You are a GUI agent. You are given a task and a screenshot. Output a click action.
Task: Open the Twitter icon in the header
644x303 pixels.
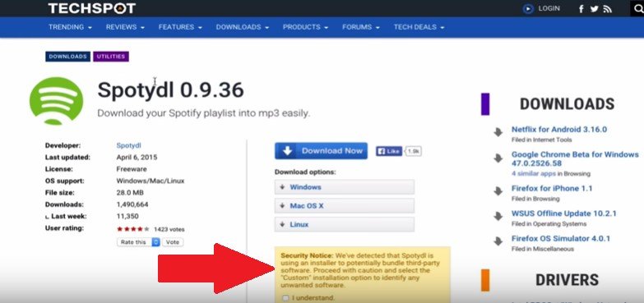[594, 9]
